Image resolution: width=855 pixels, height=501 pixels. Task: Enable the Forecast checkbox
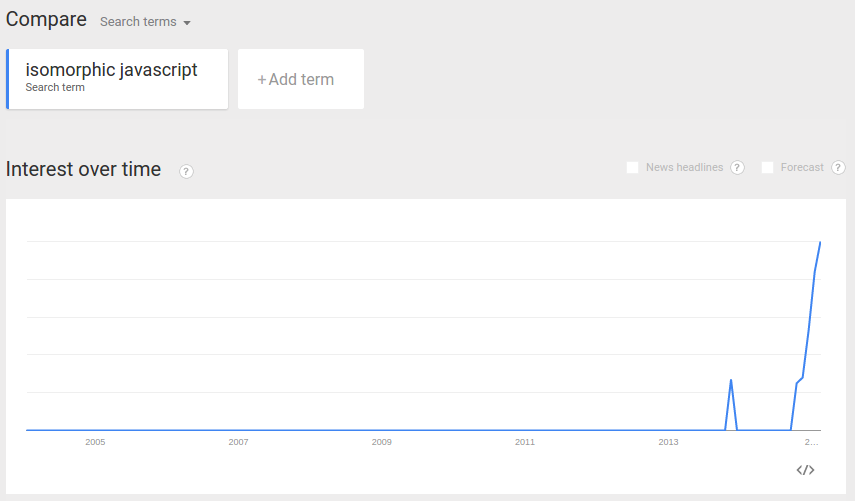(767, 167)
